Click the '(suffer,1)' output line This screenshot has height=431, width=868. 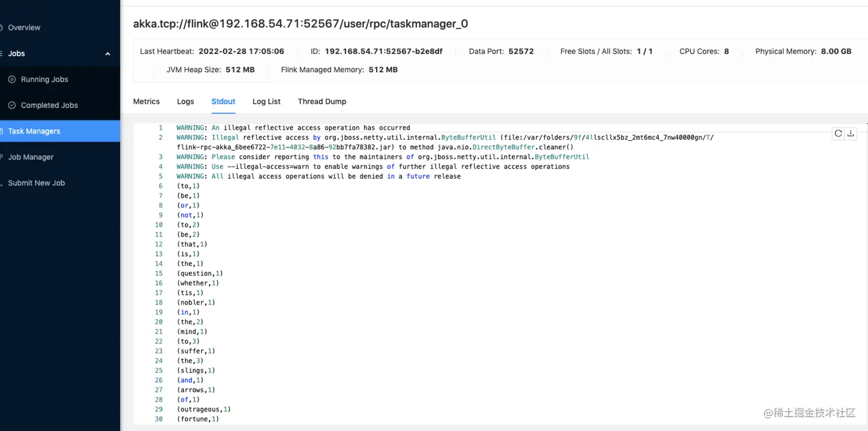[196, 351]
